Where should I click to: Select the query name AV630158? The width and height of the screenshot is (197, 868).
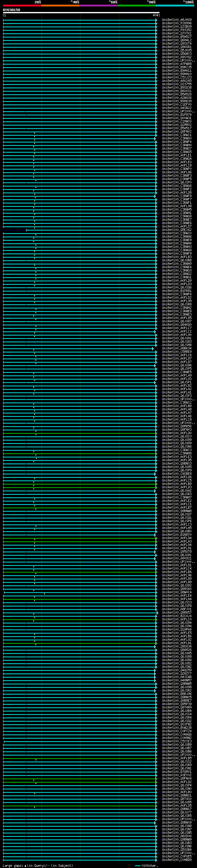tap(11, 10)
